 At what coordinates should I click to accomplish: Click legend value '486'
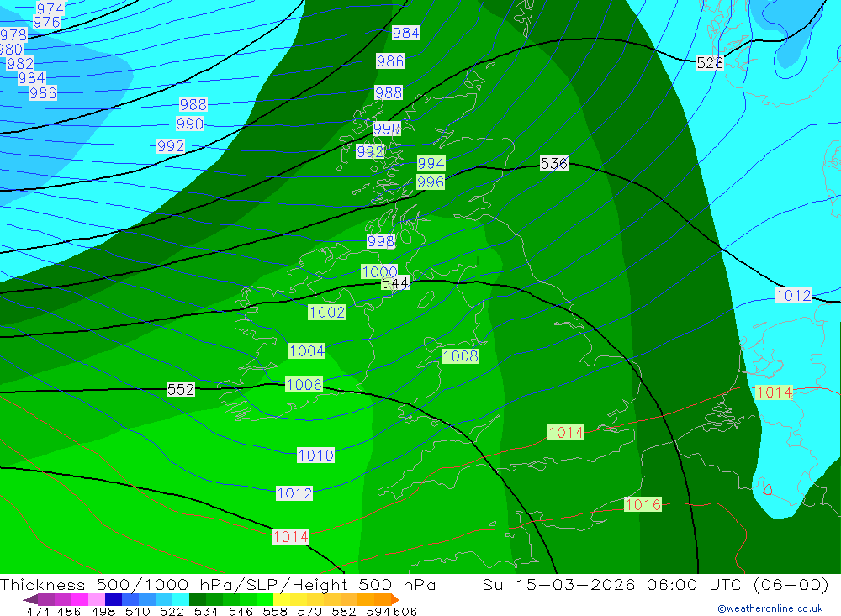click(69, 611)
